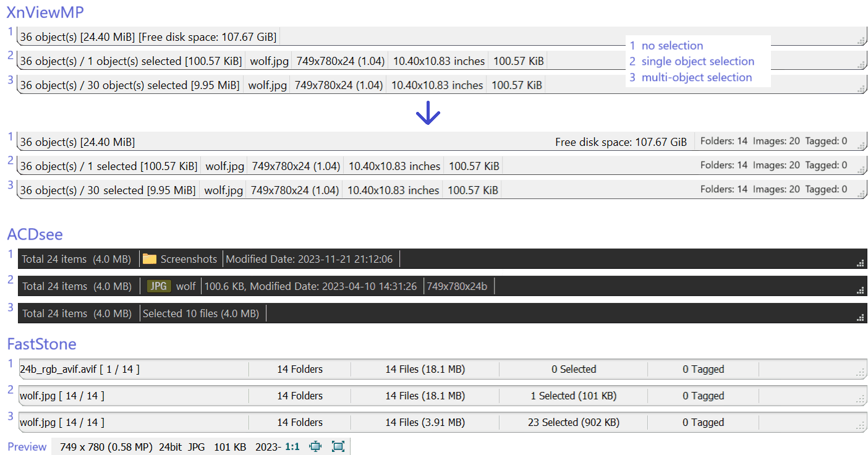868x455 pixels.
Task: Click '0 Tagged' in the '23 Selected (902 KB)' bar
Action: pos(704,422)
